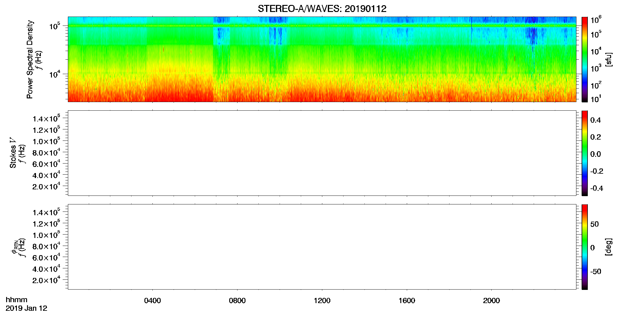Click the '-50' degrees colorbar label
This screenshot has height=332, width=644.
pyautogui.click(x=596, y=272)
